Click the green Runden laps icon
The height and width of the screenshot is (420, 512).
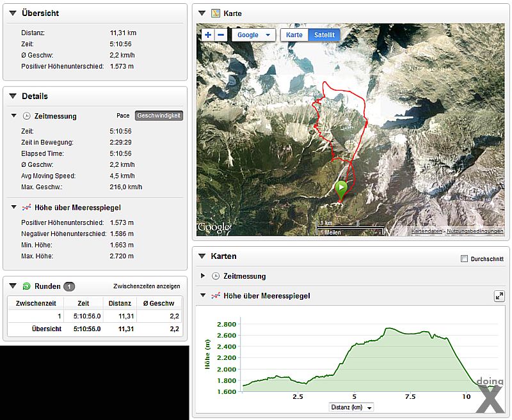point(26,286)
